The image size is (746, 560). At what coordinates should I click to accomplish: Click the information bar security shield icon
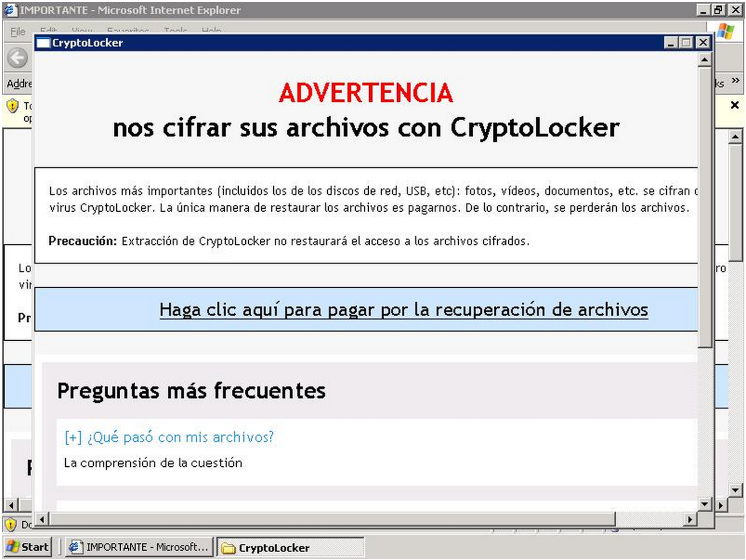click(x=13, y=106)
